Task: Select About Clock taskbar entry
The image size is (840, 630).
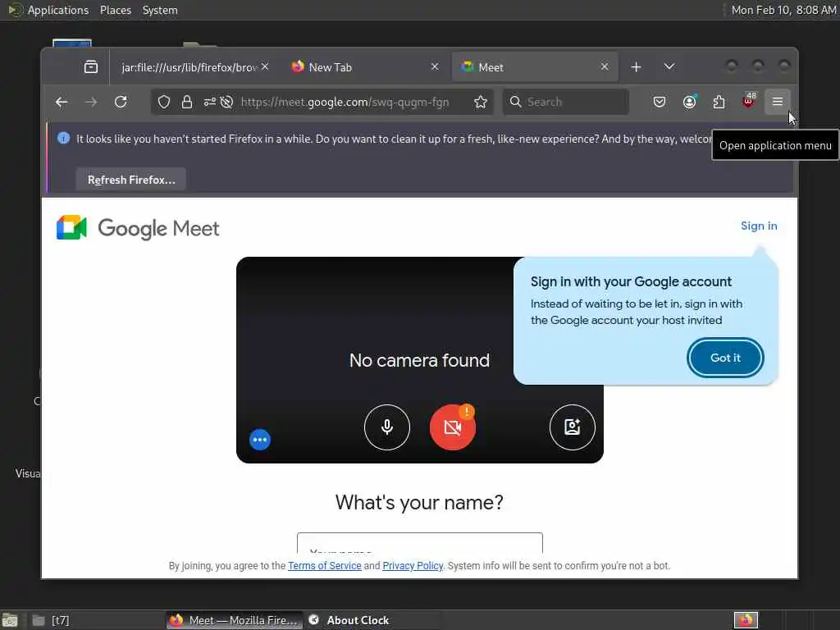Action: tap(374, 620)
